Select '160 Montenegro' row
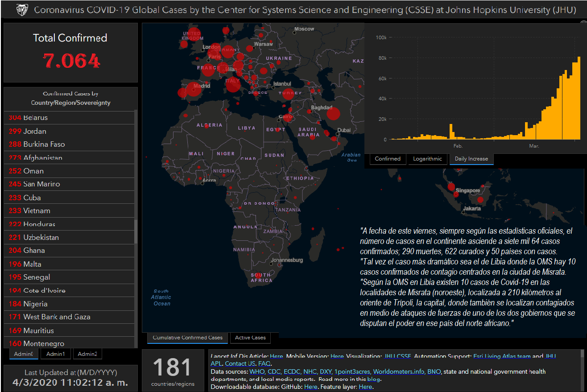 (x=69, y=343)
